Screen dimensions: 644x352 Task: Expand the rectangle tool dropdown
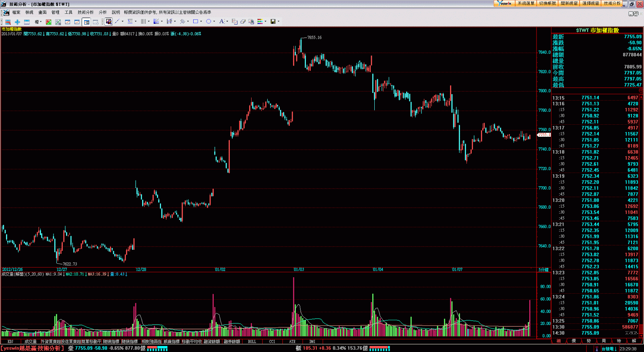pyautogui.click(x=201, y=22)
